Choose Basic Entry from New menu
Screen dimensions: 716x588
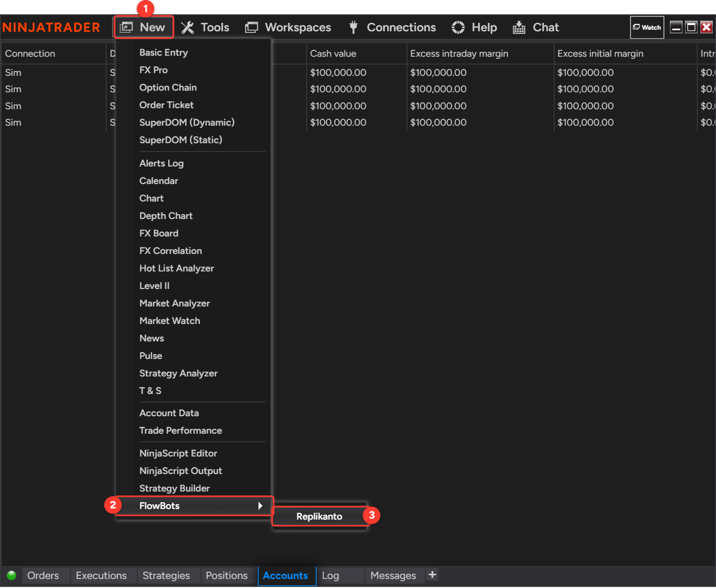pos(163,52)
